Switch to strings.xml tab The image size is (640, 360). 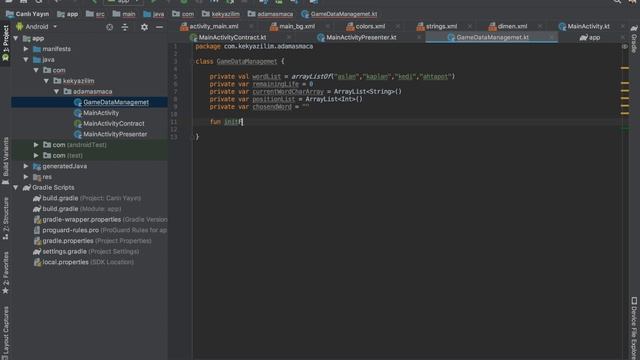pos(440,26)
